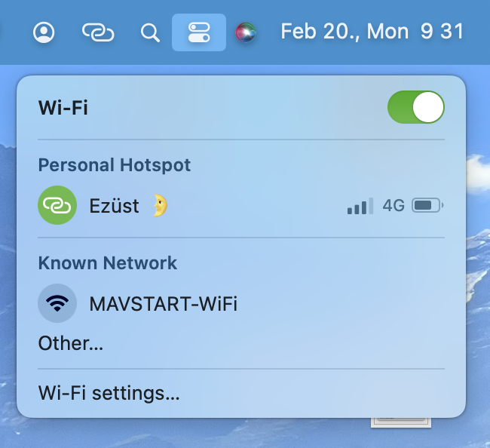490x448 pixels.
Task: Open the date and time display
Action: point(372,32)
